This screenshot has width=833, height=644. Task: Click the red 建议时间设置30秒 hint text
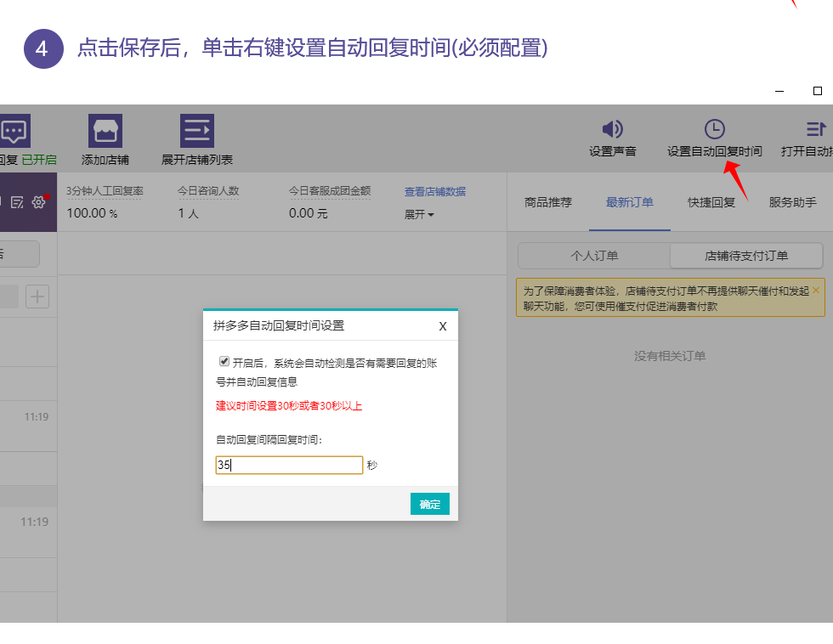(x=289, y=406)
